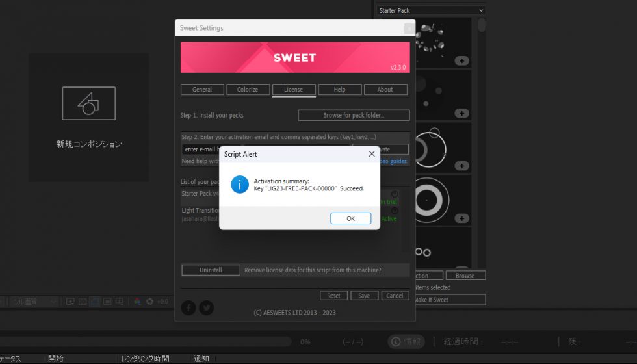Click the RGB show channel icon
The width and height of the screenshot is (637, 364).
(x=137, y=302)
